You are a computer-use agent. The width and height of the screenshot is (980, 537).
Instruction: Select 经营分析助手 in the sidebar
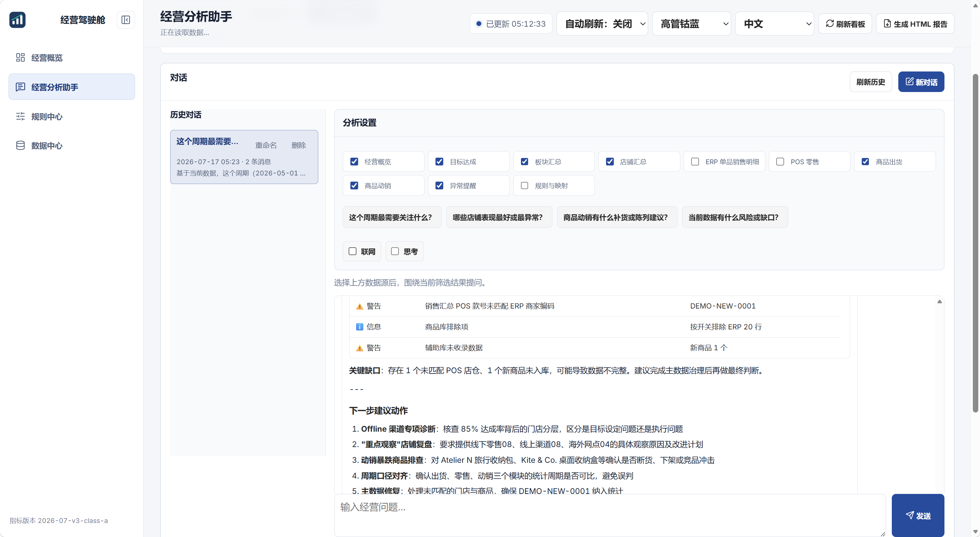(x=71, y=87)
